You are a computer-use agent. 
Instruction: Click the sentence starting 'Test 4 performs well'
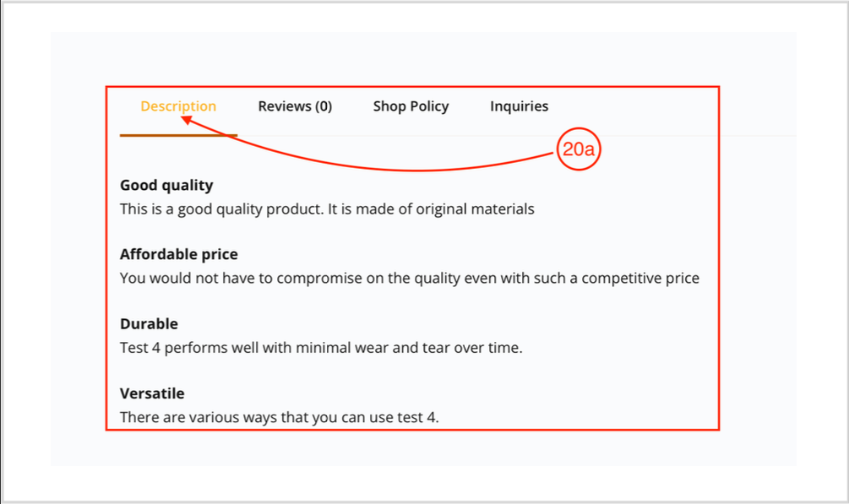[321, 348]
